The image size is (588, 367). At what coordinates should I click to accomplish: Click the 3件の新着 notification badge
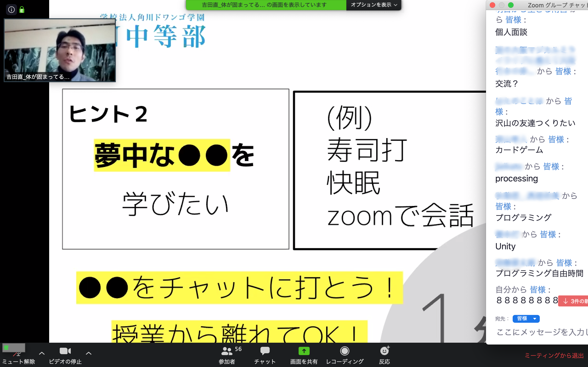573,301
